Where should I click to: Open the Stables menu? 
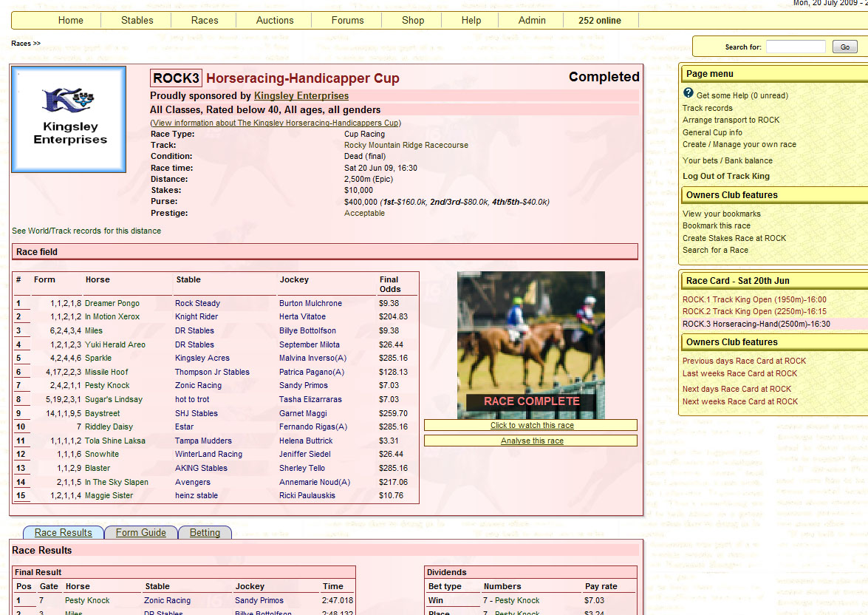(x=137, y=21)
